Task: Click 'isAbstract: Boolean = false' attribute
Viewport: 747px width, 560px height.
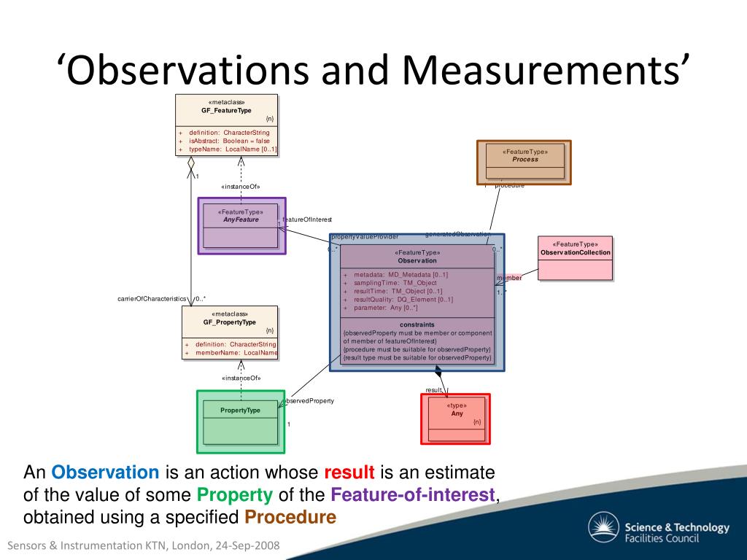Action: (x=229, y=141)
